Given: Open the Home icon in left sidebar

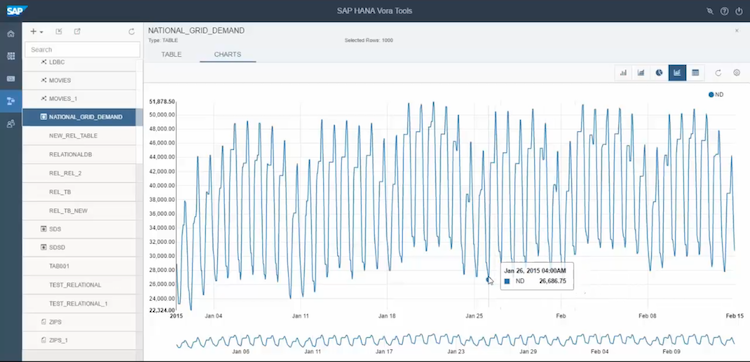Looking at the screenshot, I should click(x=11, y=34).
